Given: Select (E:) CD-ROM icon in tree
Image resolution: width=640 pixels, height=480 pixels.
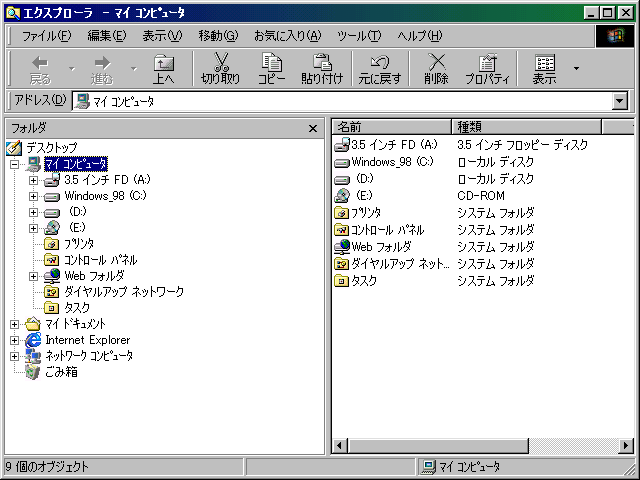Looking at the screenshot, I should tap(52, 228).
